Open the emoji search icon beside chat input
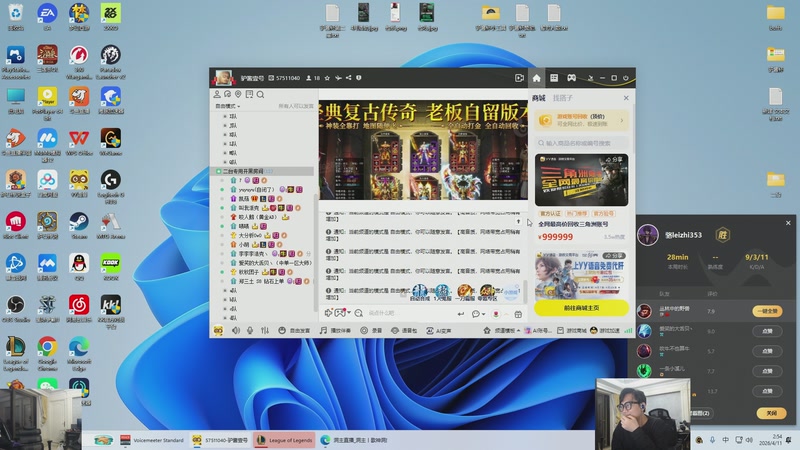800x450 pixels. [359, 313]
